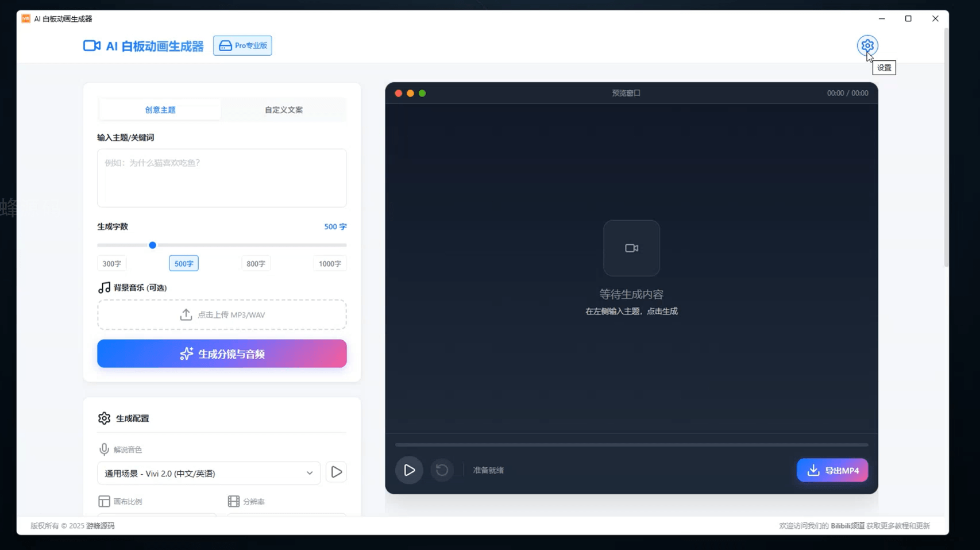Preview the selected voice with play icon

point(336,472)
